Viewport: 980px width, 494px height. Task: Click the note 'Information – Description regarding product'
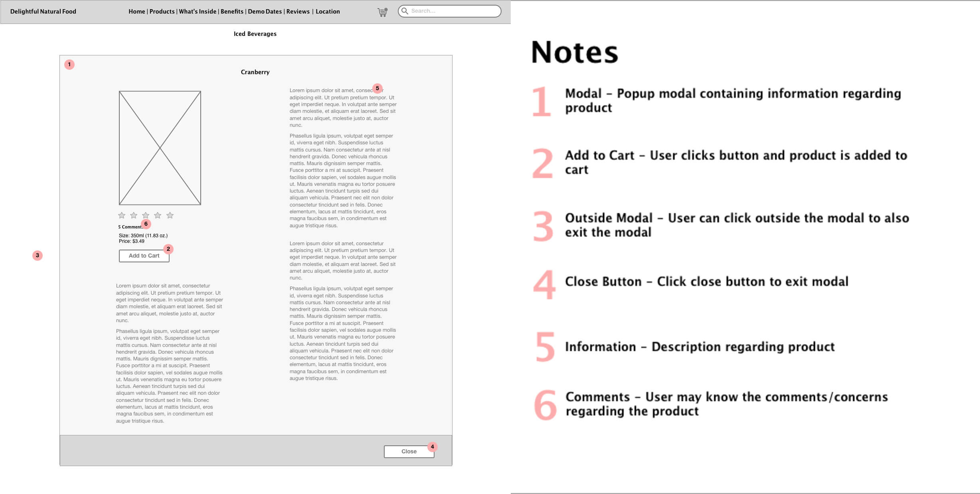(x=700, y=347)
